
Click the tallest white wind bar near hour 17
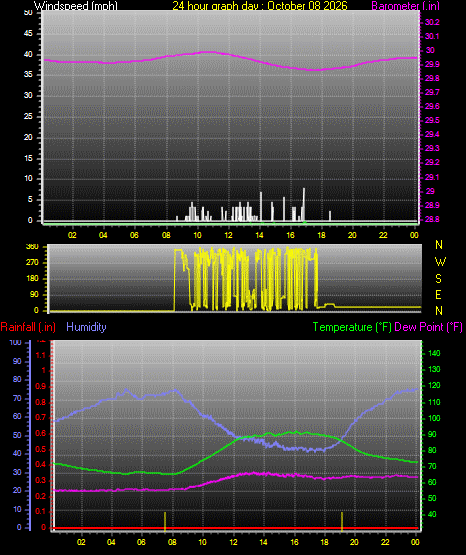304,205
